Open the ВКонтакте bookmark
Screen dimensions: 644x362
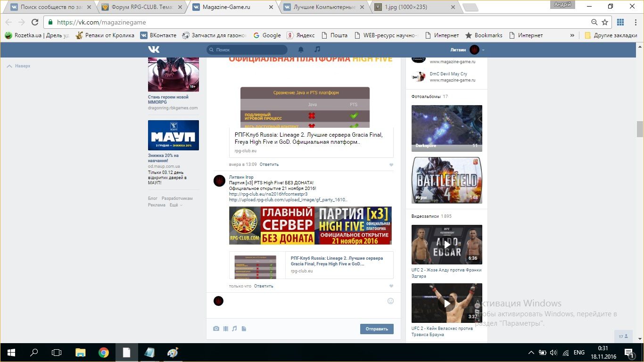158,35
